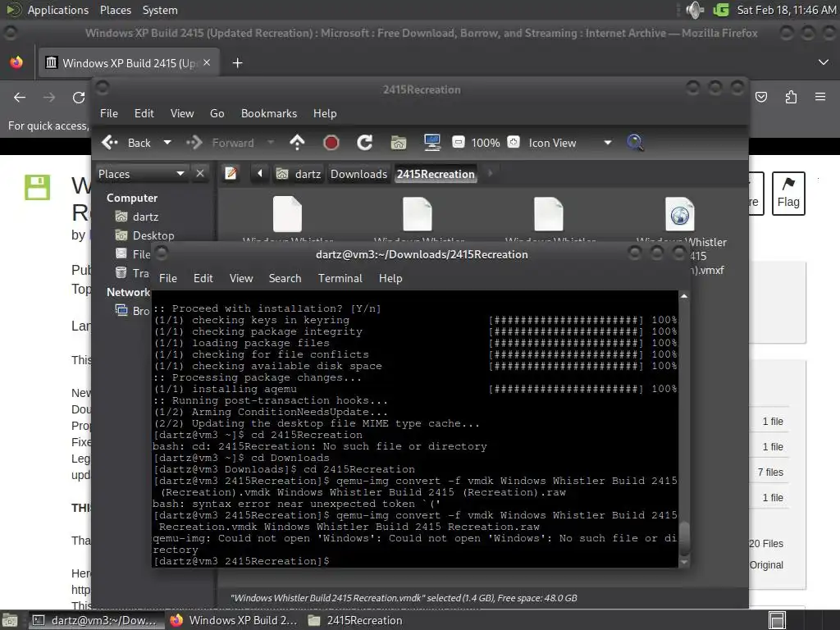Open the terminal View menu
Viewport: 840px width, 630px height.
[x=241, y=279]
